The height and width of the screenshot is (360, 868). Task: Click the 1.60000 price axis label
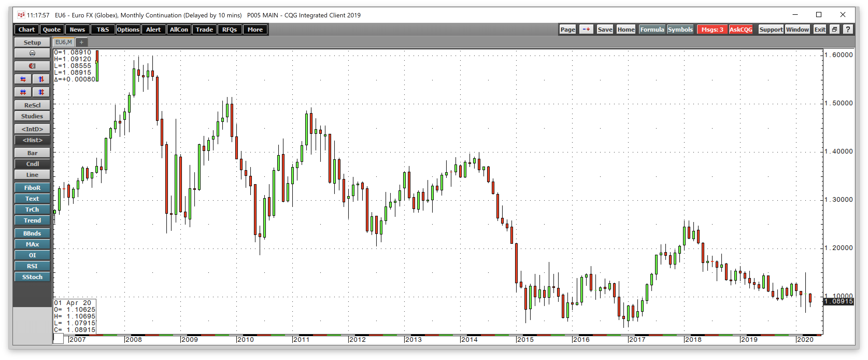838,55
